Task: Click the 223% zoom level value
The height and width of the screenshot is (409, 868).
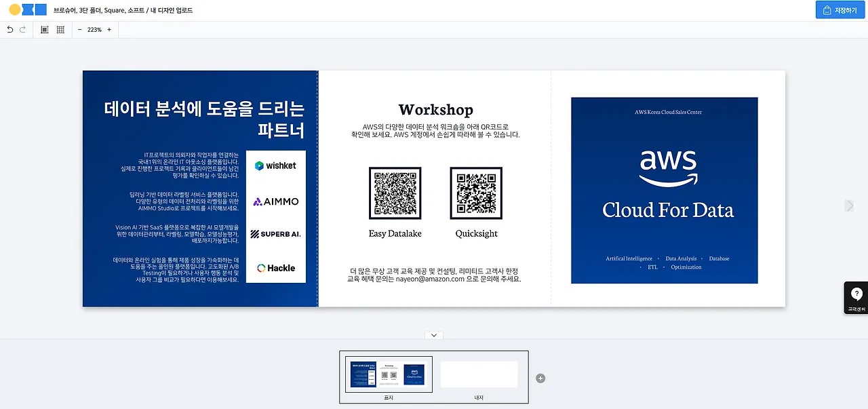Action: coord(94,30)
